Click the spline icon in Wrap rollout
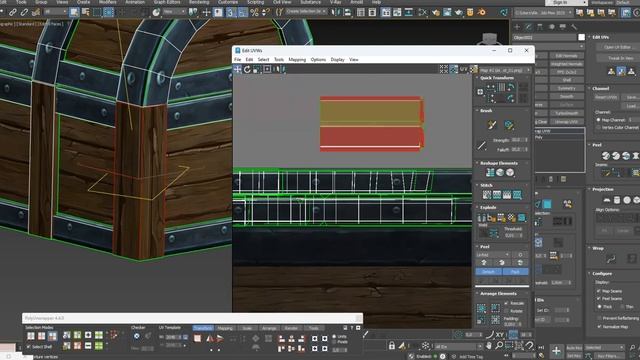Image resolution: width=640 pixels, height=360 pixels. [x=611, y=259]
